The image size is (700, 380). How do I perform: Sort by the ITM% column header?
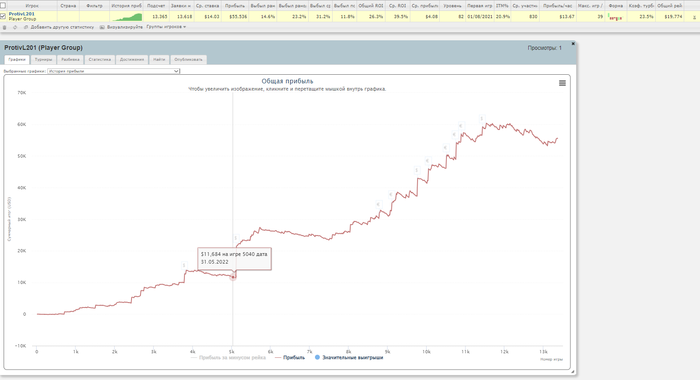[502, 6]
